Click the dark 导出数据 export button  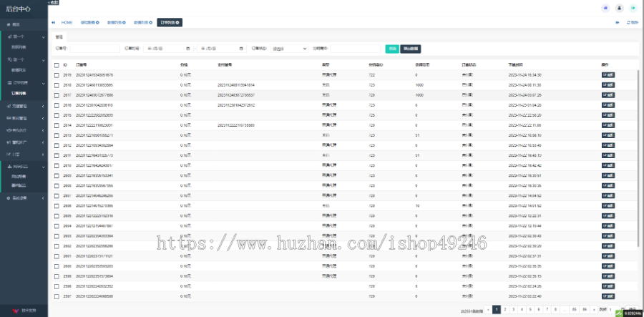coord(410,49)
